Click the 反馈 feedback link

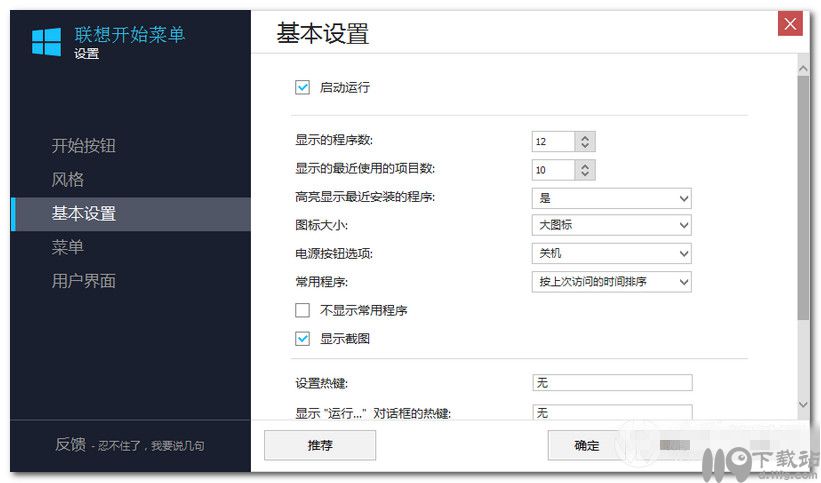coord(71,445)
